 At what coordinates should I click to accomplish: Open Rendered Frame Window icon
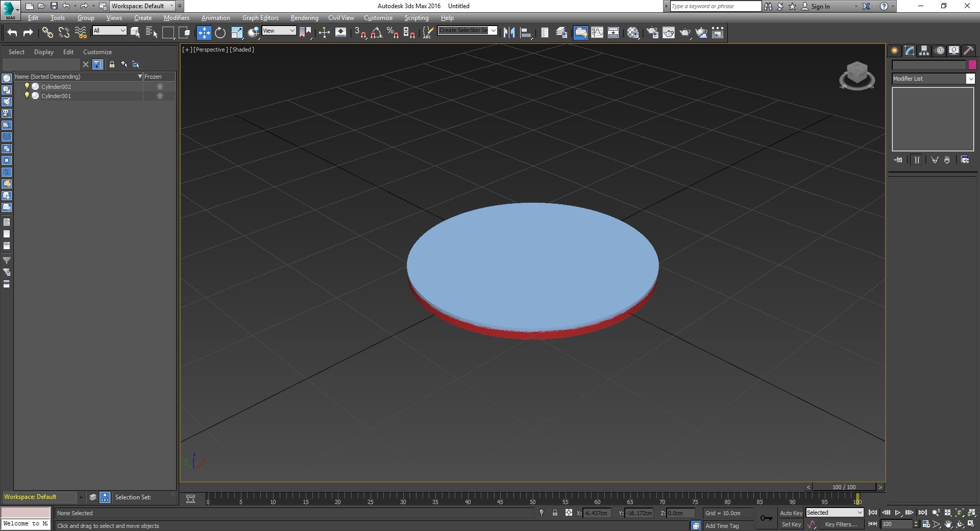point(669,33)
